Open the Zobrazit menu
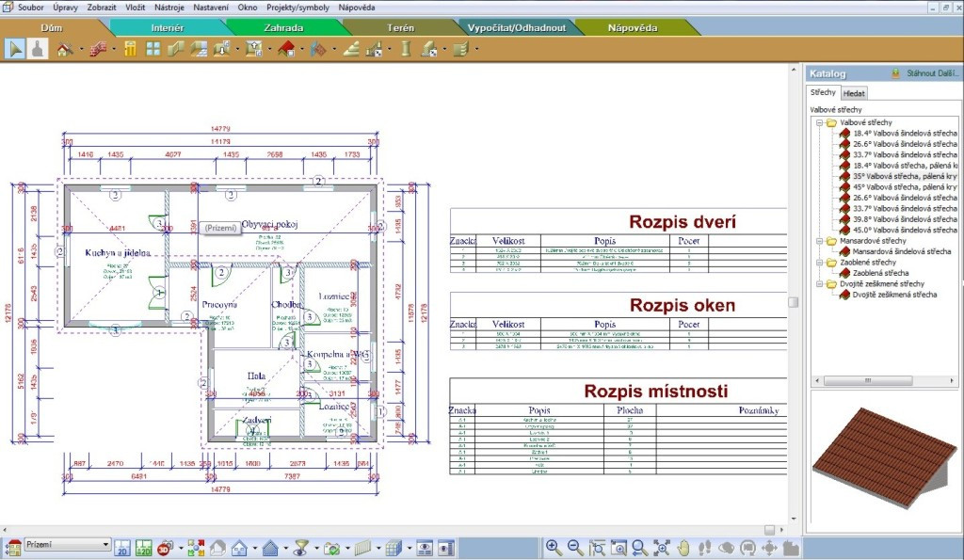The image size is (964, 560). click(102, 8)
